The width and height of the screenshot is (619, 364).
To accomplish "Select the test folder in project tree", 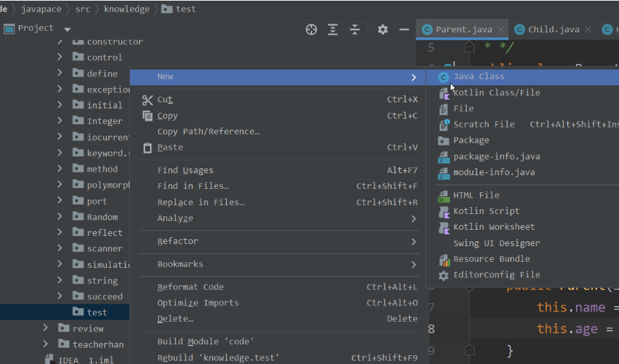I will pos(97,312).
